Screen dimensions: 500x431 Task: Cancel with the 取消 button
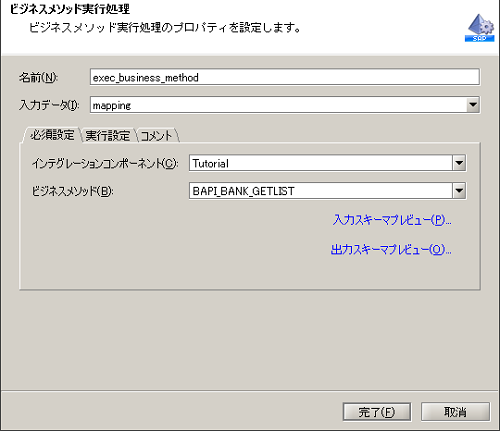click(x=455, y=412)
